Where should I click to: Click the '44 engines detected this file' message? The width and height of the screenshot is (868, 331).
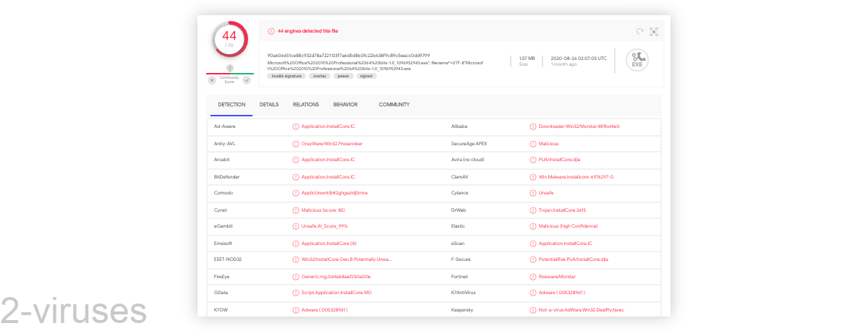[308, 31]
